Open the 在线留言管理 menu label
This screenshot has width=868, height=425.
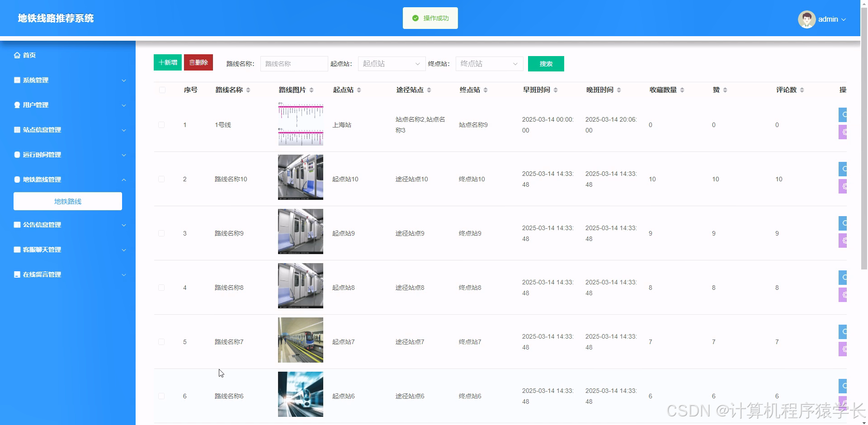point(42,274)
